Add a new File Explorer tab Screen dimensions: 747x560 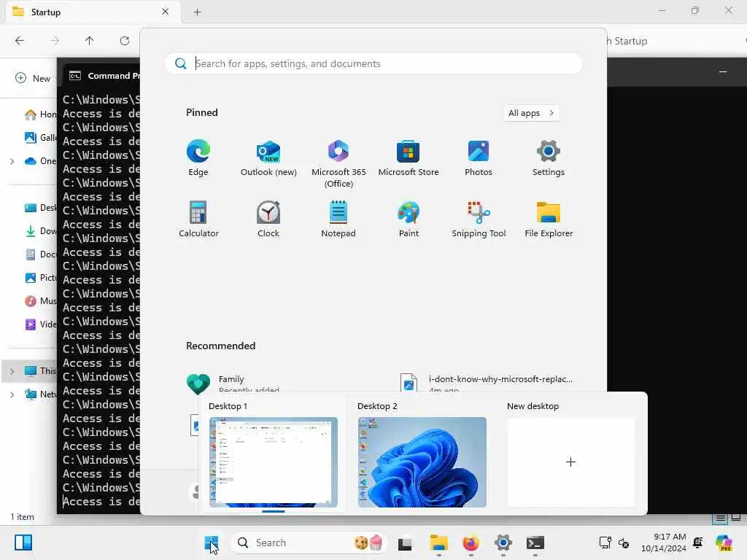197,12
